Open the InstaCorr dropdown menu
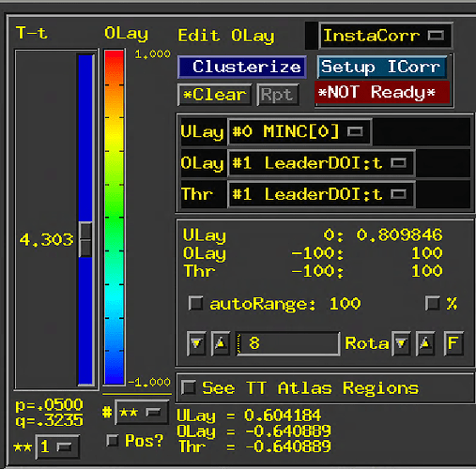 click(x=386, y=36)
